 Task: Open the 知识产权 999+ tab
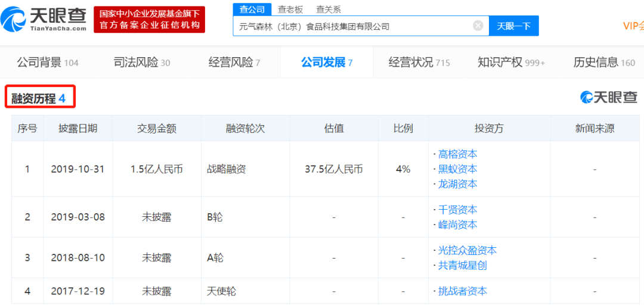(x=512, y=63)
